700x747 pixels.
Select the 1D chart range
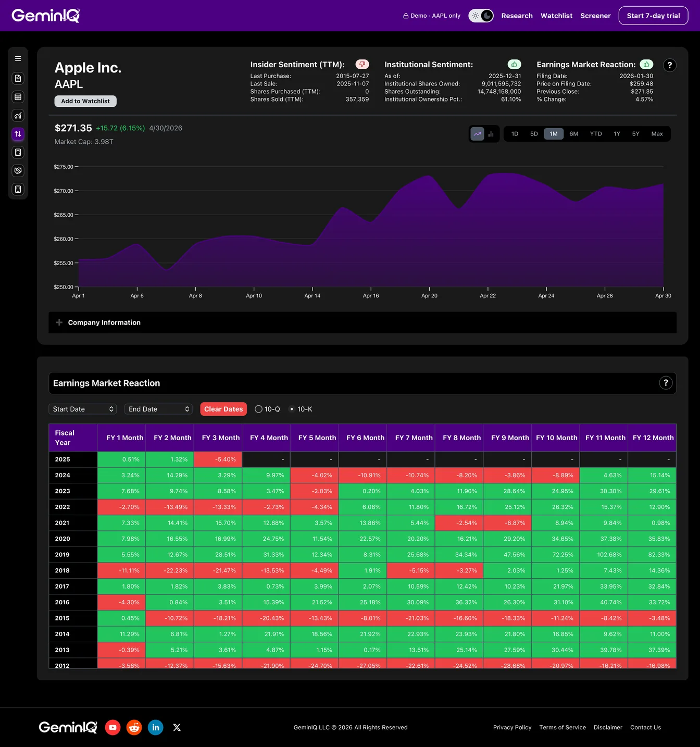[x=515, y=134]
